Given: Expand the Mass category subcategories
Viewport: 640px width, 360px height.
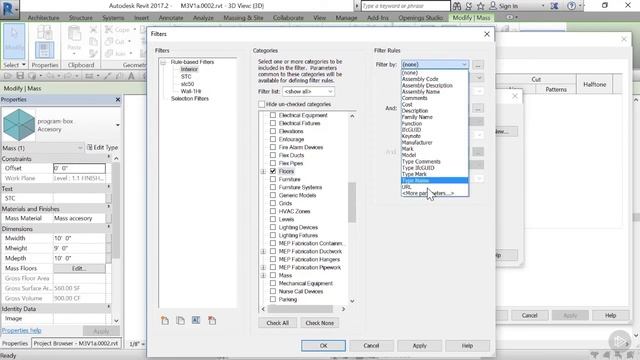Looking at the screenshot, I should [x=263, y=276].
